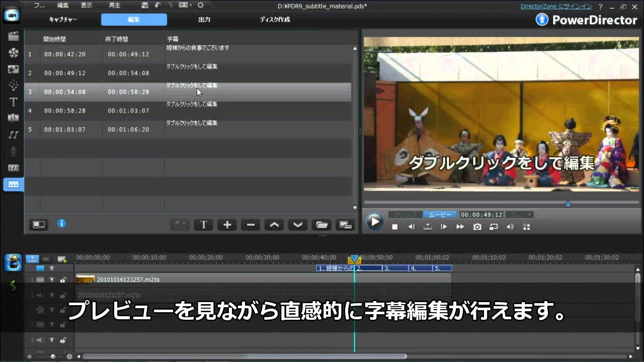Remove subtitle with the minus button
The height and width of the screenshot is (362, 644).
click(251, 225)
